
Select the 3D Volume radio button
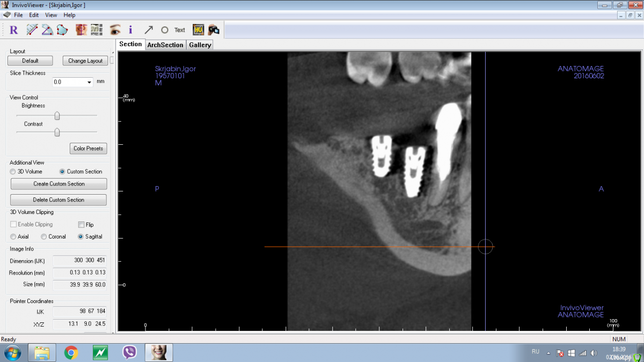(x=13, y=172)
